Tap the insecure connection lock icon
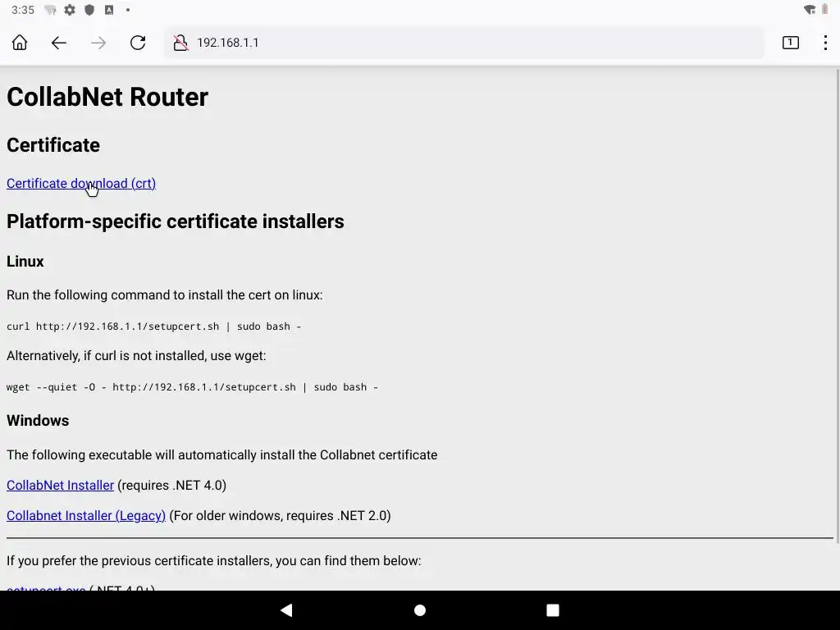The height and width of the screenshot is (630, 840). [x=180, y=43]
